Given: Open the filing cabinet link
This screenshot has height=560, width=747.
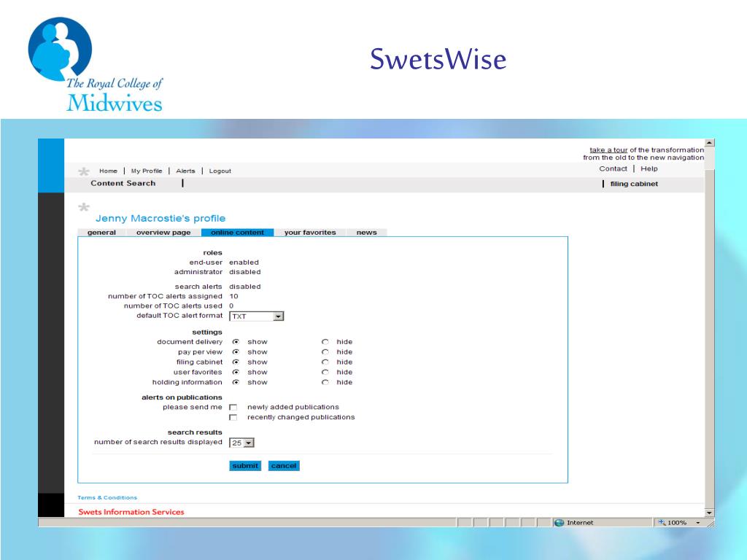Looking at the screenshot, I should (634, 184).
